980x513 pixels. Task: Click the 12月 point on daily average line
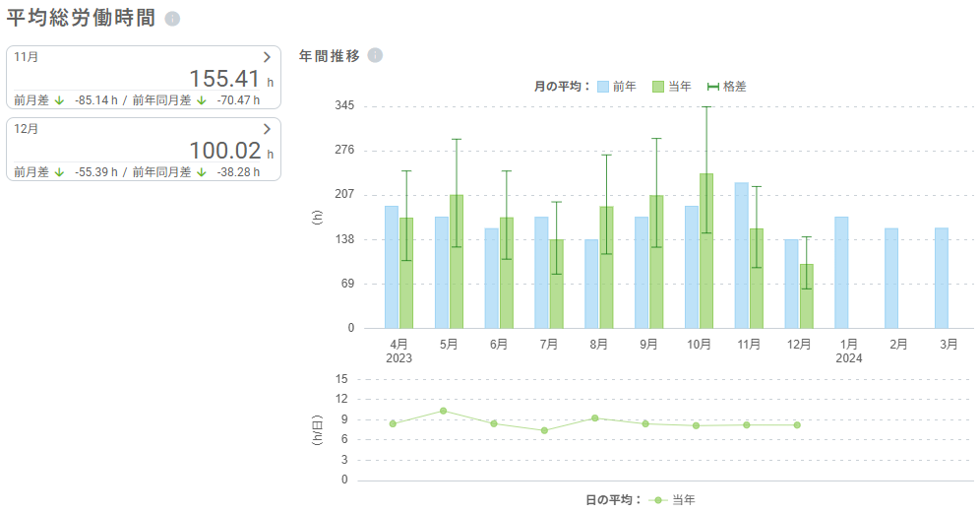coord(797,425)
